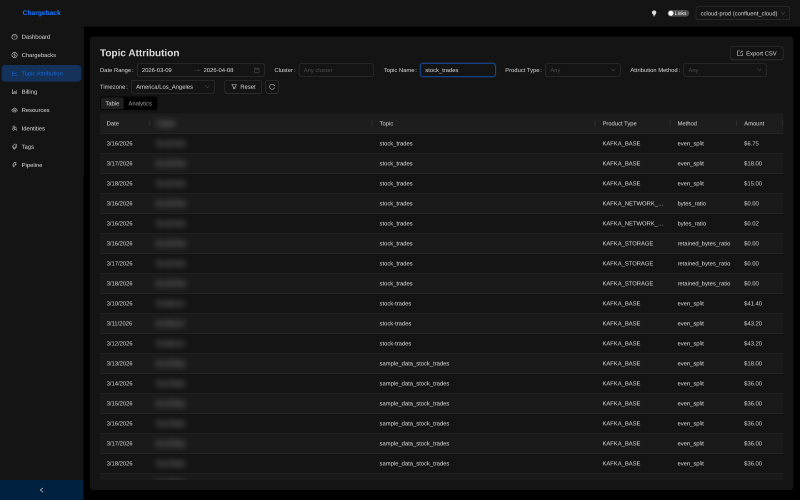The height and width of the screenshot is (500, 800).
Task: Open the Dashboard icon in sidebar
Action: 14,37
